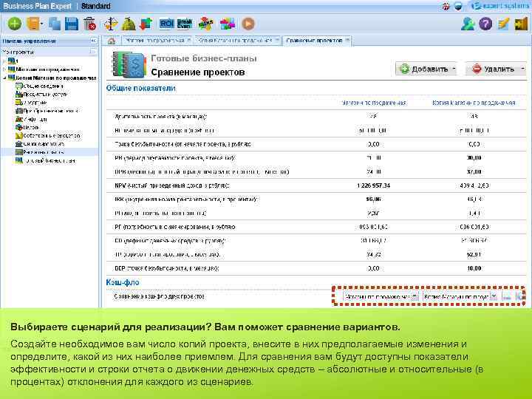
Task: Open Готовый бизнес-план tree item
Action: click(46, 160)
